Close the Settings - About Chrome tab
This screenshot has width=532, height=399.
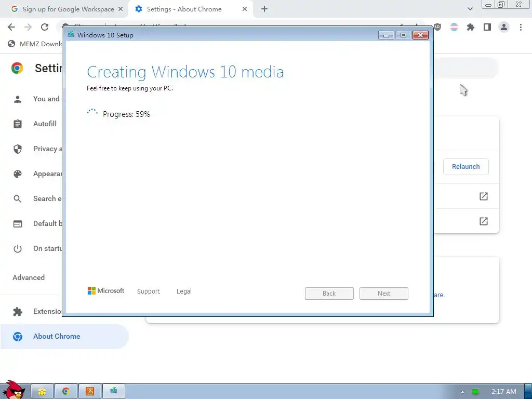[245, 9]
